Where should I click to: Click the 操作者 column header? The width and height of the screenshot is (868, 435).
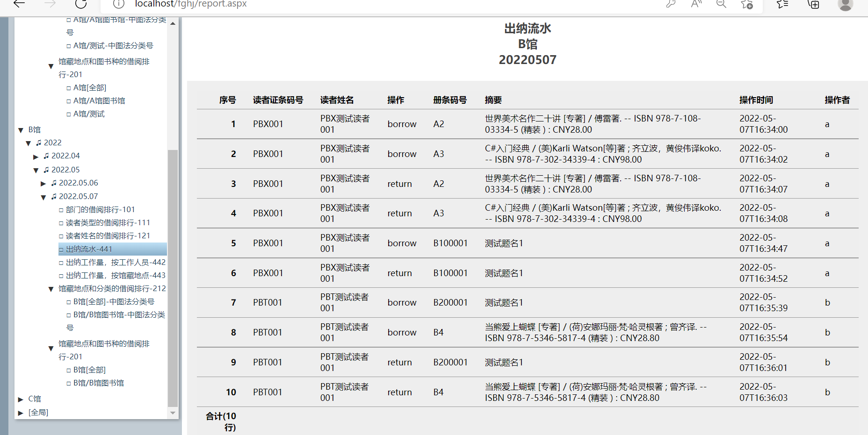coord(837,100)
